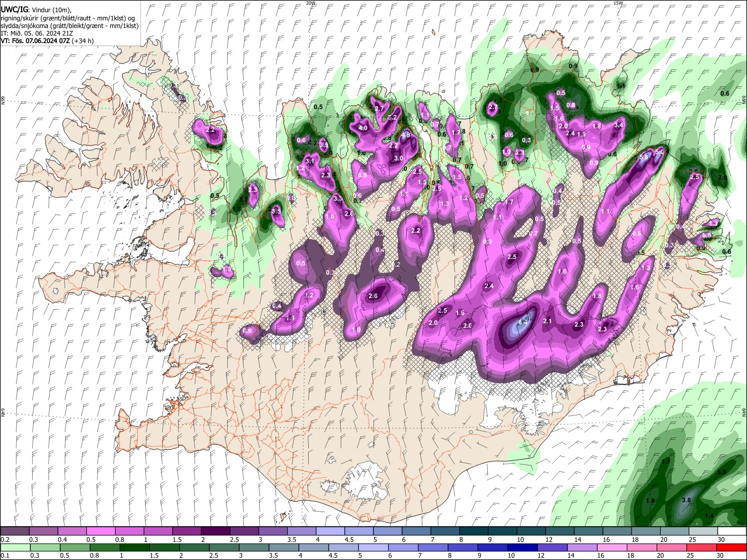Click the '1.4' value over the southeast ocean
The width and height of the screenshot is (747, 560).
pyautogui.click(x=709, y=516)
